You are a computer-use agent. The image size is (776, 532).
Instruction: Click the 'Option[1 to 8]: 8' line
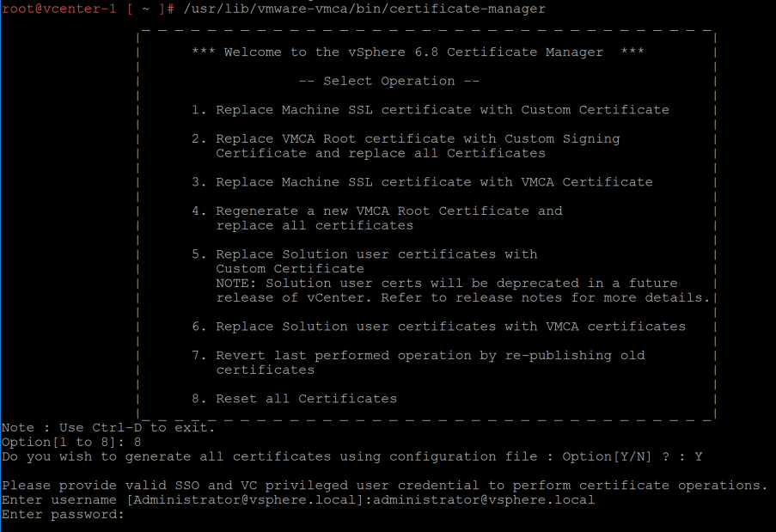pyautogui.click(x=71, y=442)
